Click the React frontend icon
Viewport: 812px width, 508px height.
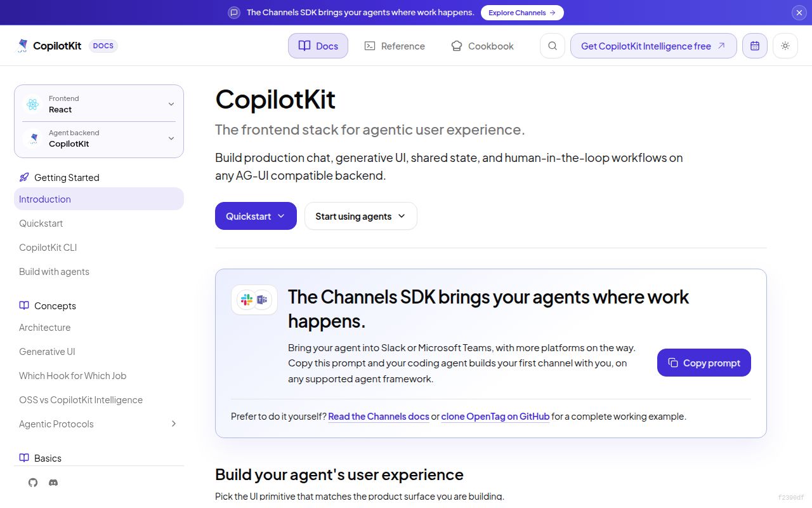tap(33, 104)
